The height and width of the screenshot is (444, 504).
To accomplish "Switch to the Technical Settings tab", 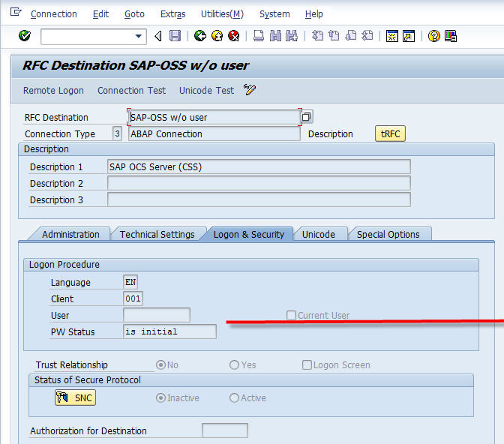I will (157, 235).
